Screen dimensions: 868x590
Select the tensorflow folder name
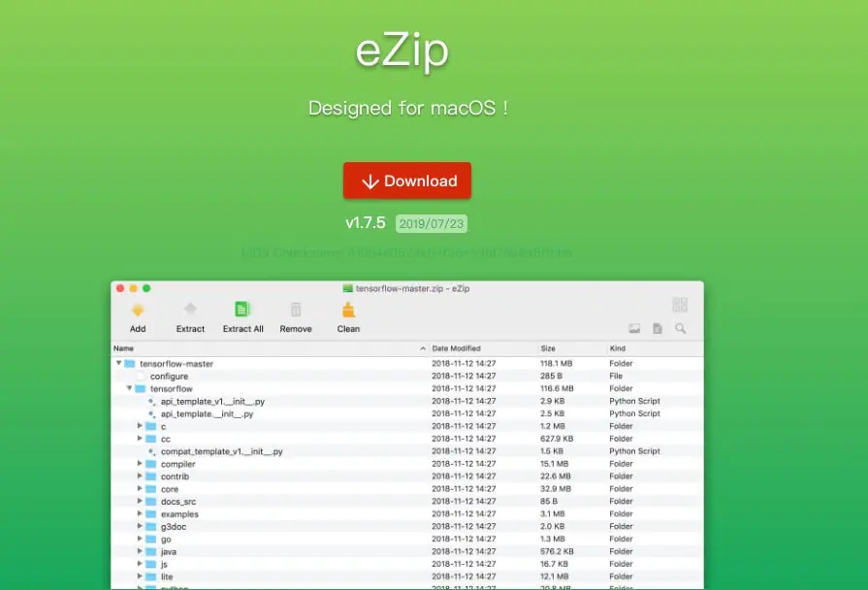tap(171, 388)
